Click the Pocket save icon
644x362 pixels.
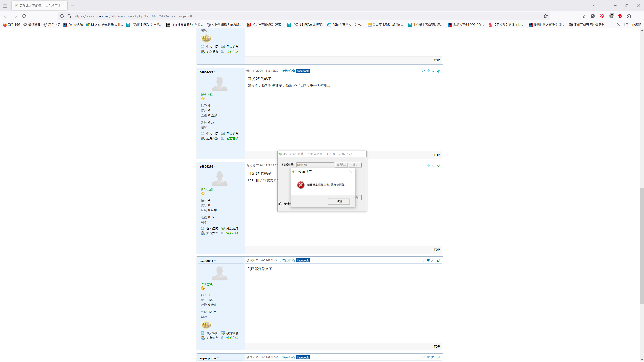[583, 16]
